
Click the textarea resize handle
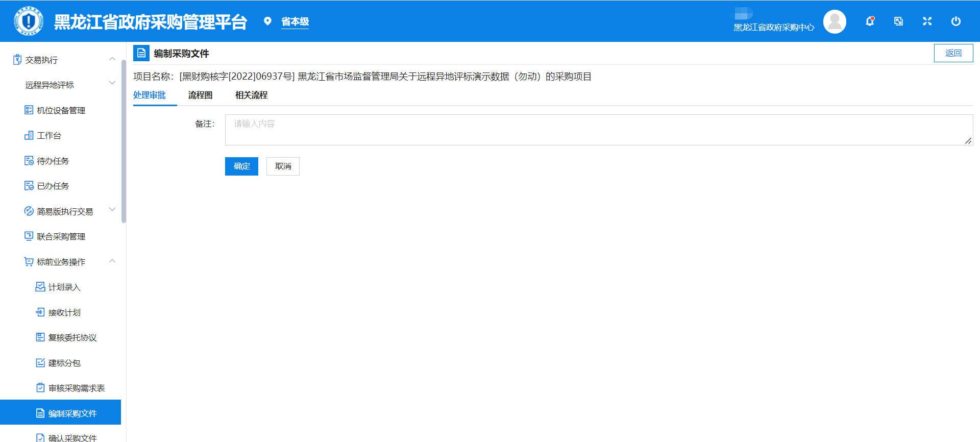pyautogui.click(x=968, y=141)
